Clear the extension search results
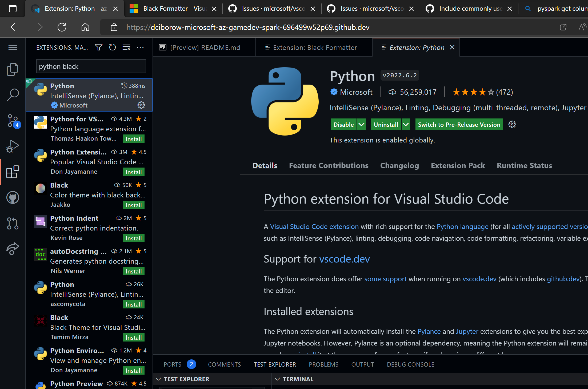This screenshot has width=588, height=389. tap(126, 47)
